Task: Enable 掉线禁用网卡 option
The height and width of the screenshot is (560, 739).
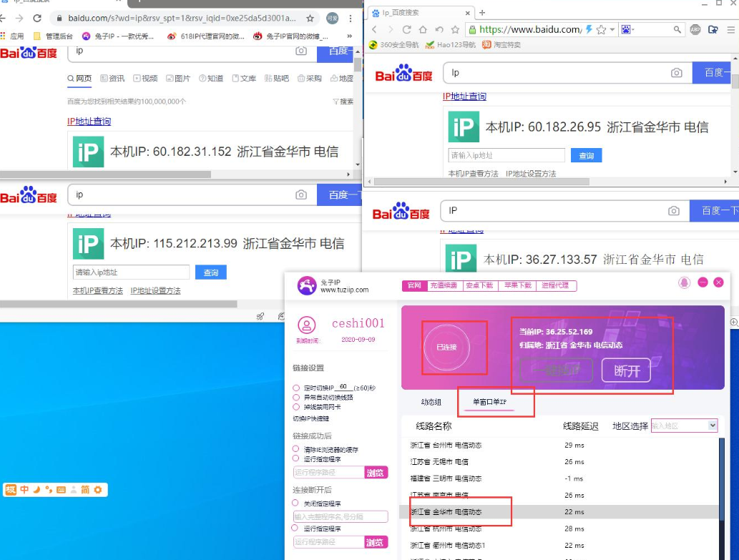Action: click(x=296, y=407)
